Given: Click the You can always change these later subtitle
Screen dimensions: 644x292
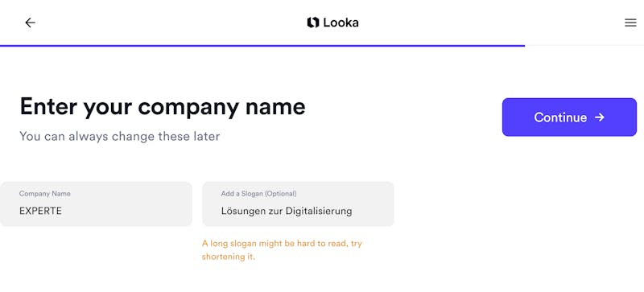Looking at the screenshot, I should click(119, 136).
